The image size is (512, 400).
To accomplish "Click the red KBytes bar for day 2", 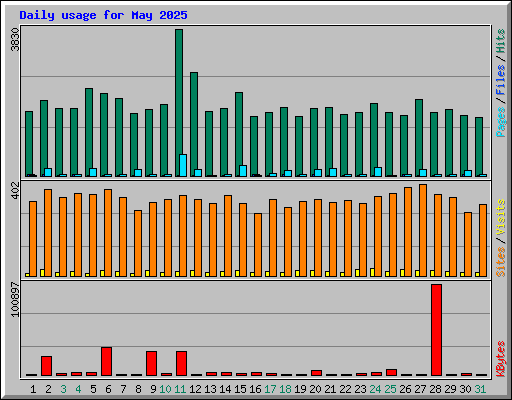I will point(46,366).
